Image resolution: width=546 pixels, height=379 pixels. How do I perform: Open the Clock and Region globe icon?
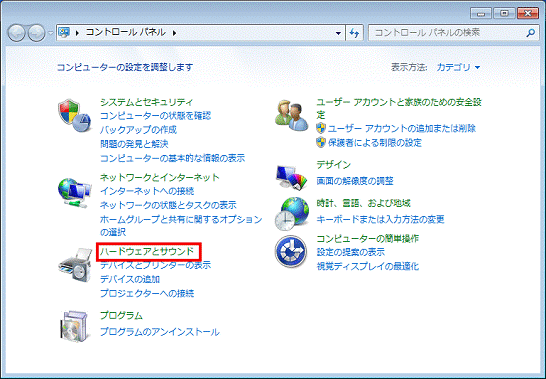291,214
